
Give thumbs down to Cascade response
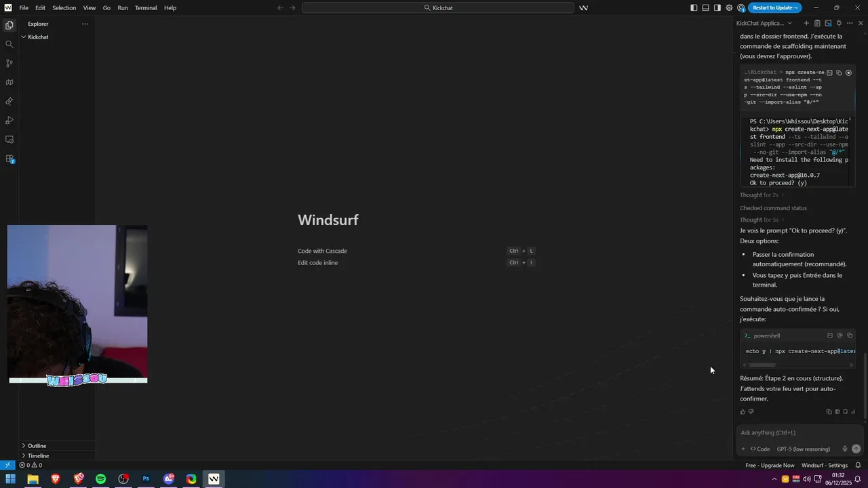[751, 411]
